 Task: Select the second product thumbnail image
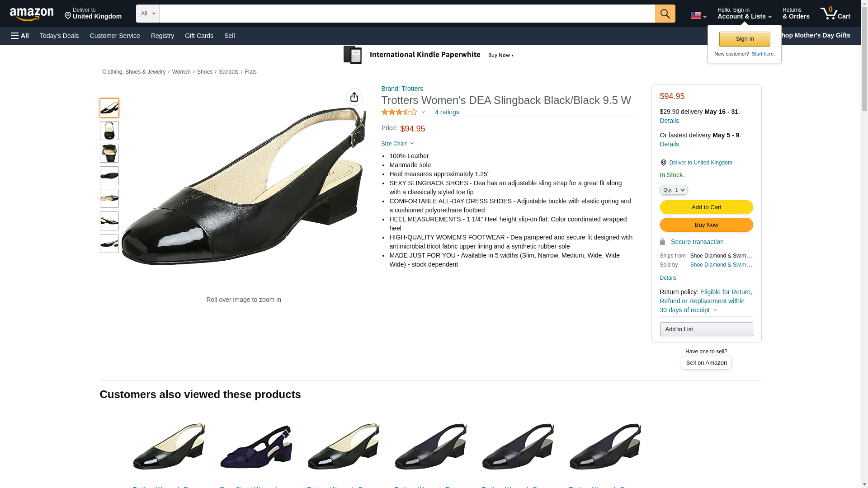pos(109,131)
